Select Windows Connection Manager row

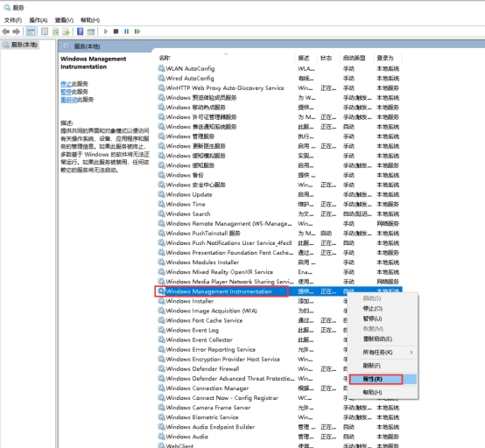pyautogui.click(x=252, y=388)
